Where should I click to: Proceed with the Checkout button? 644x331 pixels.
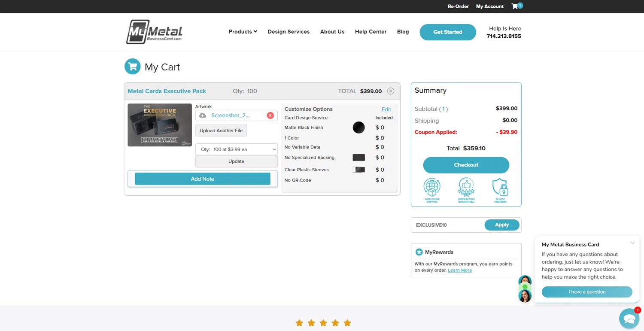(466, 165)
